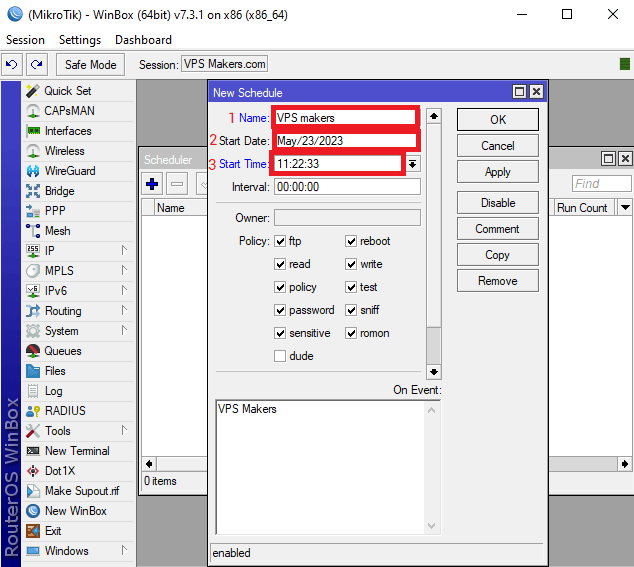634x567 pixels.
Task: Uncheck the sniff policy checkbox
Action: 351,311
